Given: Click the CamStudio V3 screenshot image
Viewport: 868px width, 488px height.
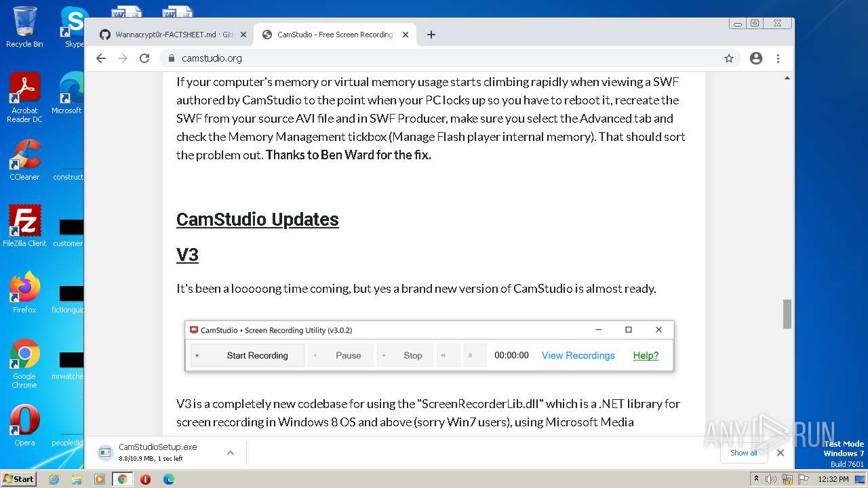Looking at the screenshot, I should (x=429, y=346).
